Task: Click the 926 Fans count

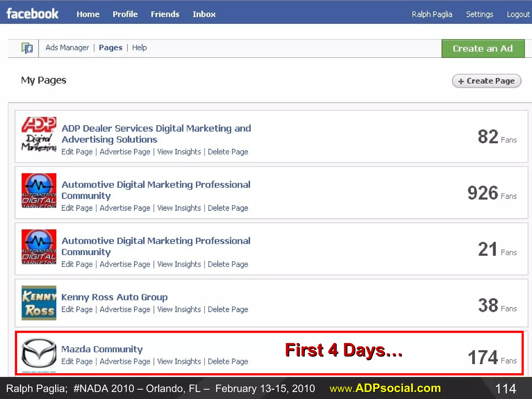Action: 492,193
